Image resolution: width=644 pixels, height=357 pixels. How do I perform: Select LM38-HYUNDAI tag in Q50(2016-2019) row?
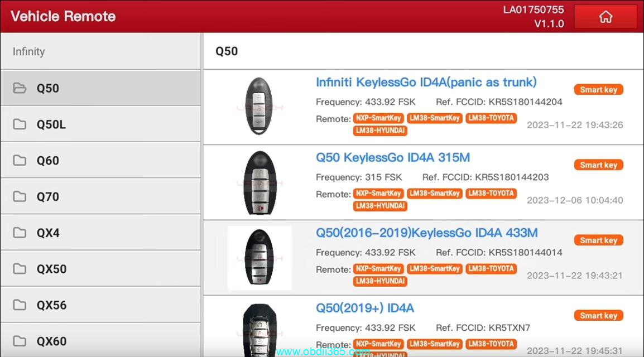click(380, 281)
